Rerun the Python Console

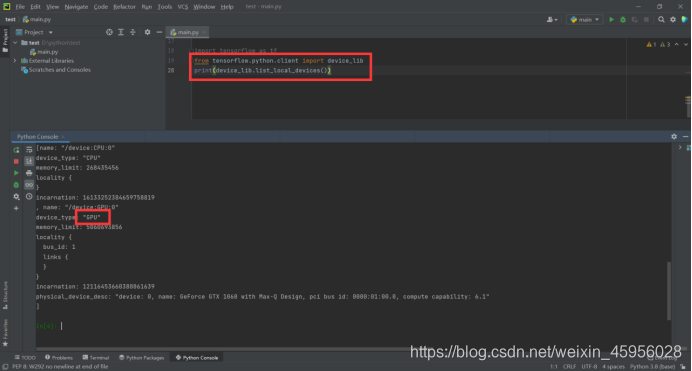coord(16,150)
